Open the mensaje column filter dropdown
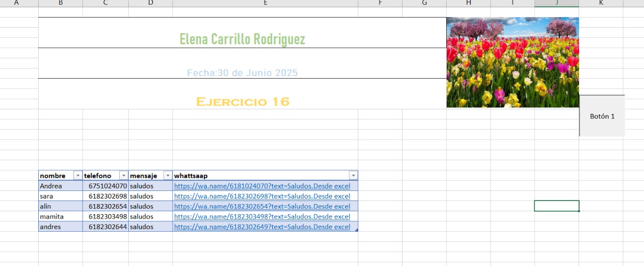644x266 pixels. (168, 176)
